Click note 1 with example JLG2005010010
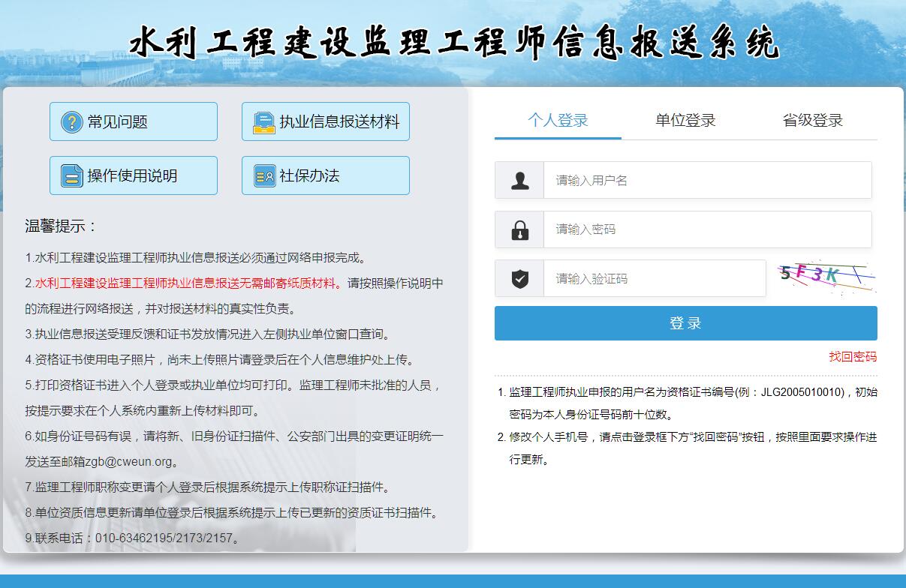This screenshot has width=906, height=588. 688,403
